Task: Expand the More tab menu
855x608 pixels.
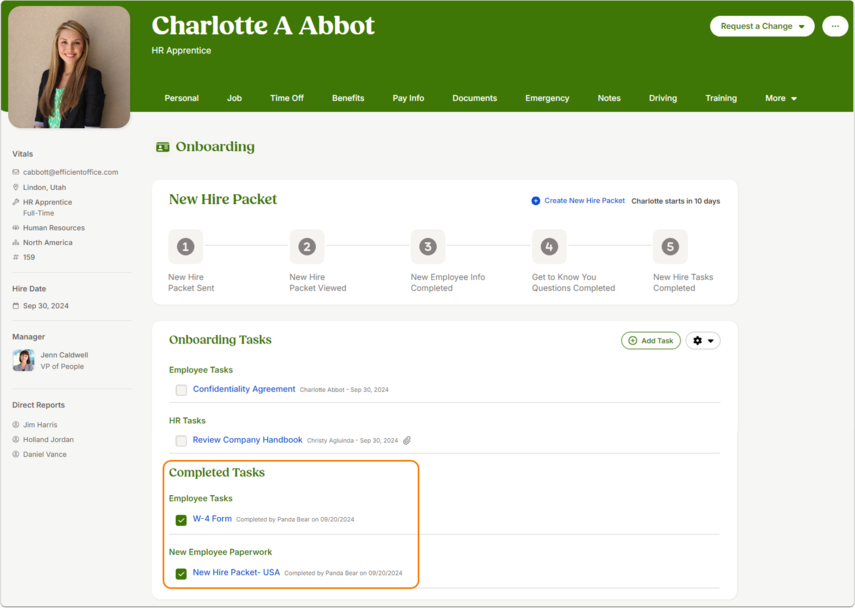Action: click(x=780, y=98)
